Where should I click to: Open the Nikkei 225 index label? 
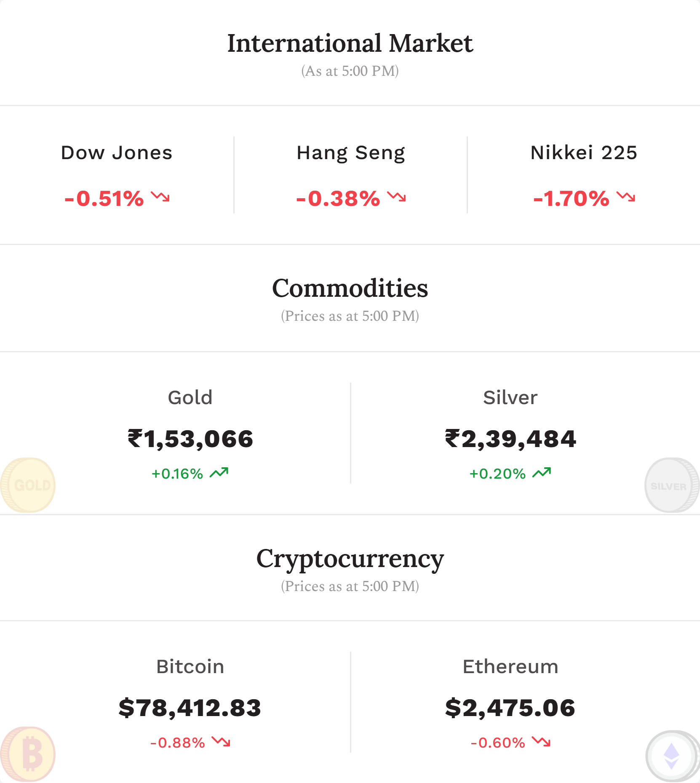point(584,153)
